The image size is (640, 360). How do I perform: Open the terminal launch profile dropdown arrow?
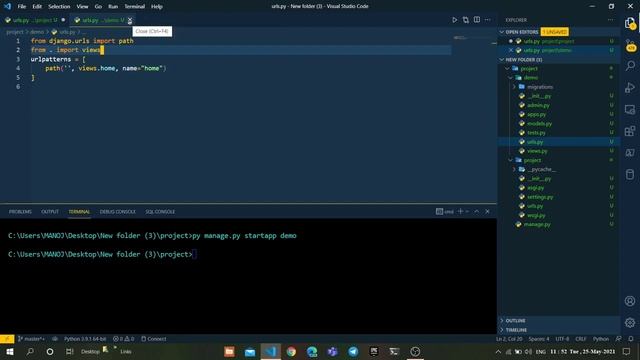coord(467,211)
